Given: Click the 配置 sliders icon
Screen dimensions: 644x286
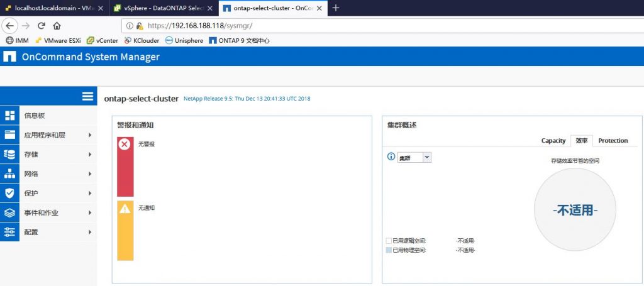Looking at the screenshot, I should tap(9, 232).
